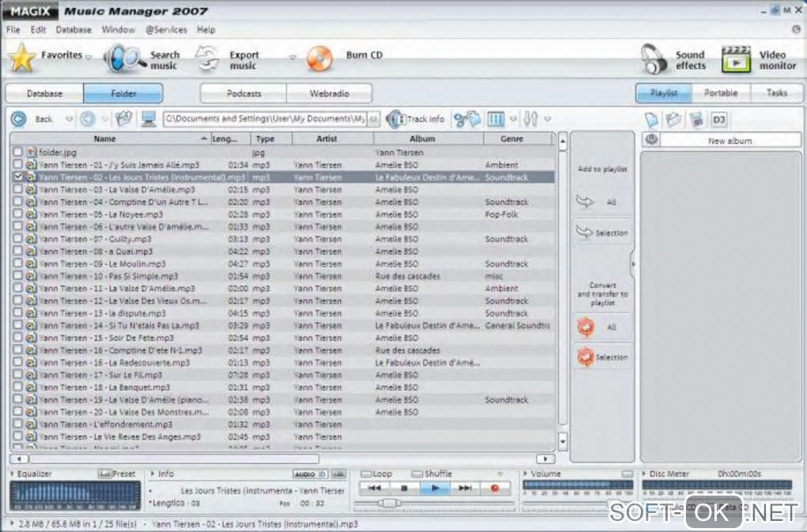Screen dimensions: 807x532
Task: Check the box for 13 - La dispute.mp3
Action: tap(18, 312)
